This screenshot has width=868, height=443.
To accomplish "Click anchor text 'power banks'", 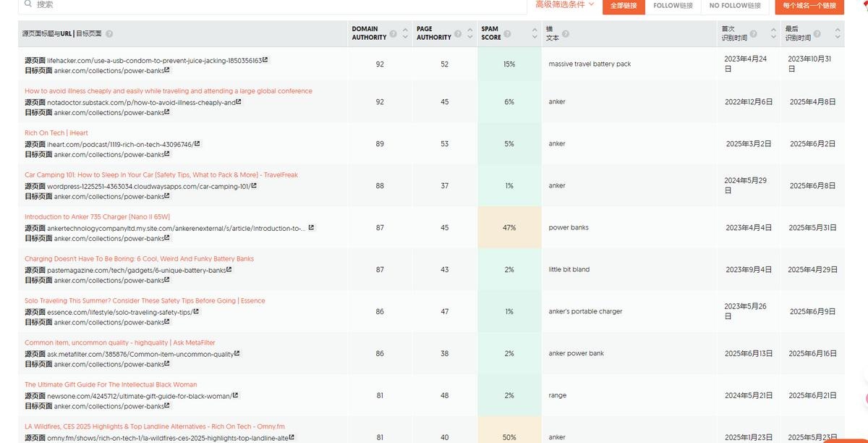I will tap(569, 227).
